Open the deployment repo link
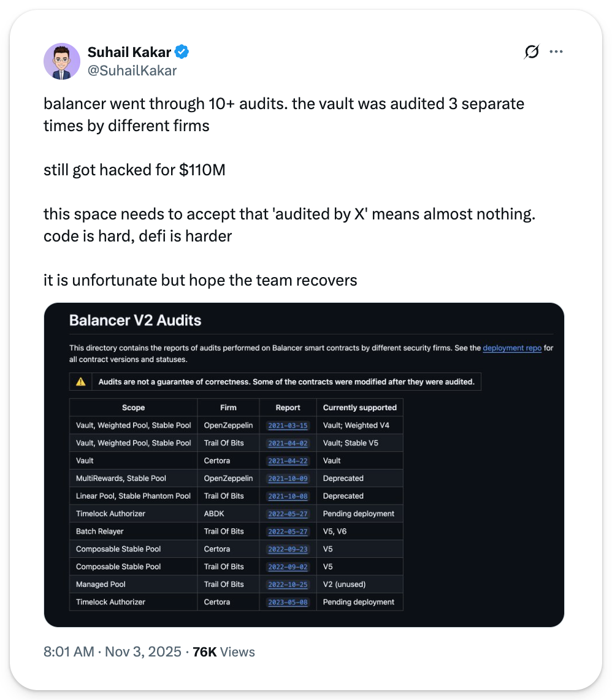Screen dimensions: 612x700 click(x=512, y=348)
